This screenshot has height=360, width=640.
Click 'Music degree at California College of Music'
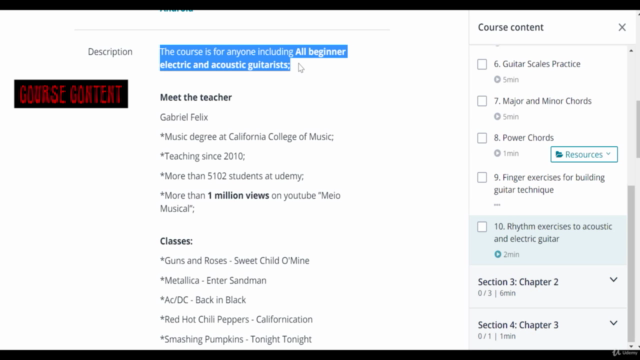pos(247,137)
